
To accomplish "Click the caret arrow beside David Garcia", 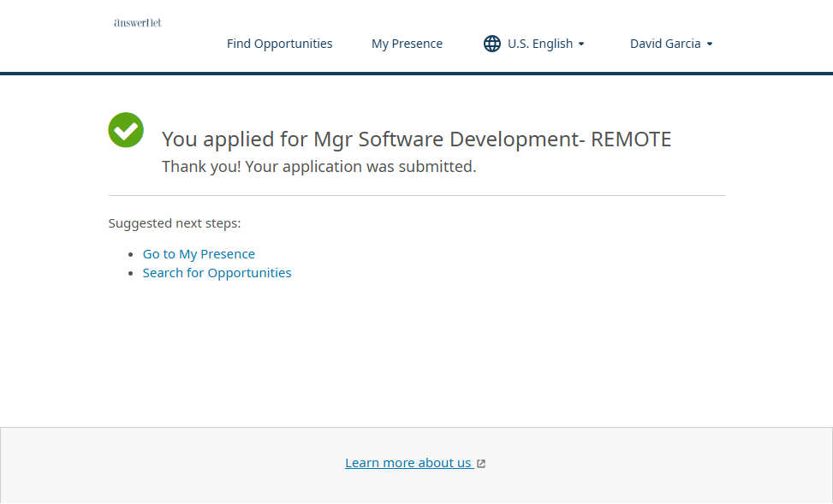I will coord(710,44).
